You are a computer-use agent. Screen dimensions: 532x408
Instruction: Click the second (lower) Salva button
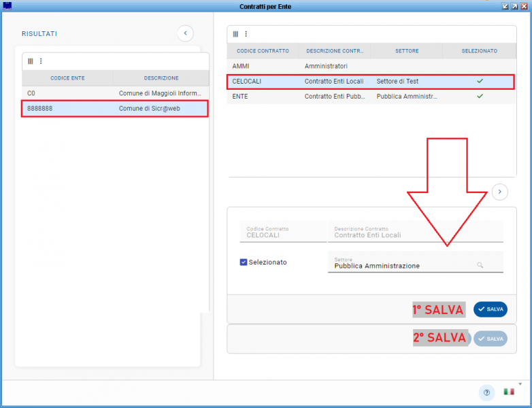pos(491,339)
